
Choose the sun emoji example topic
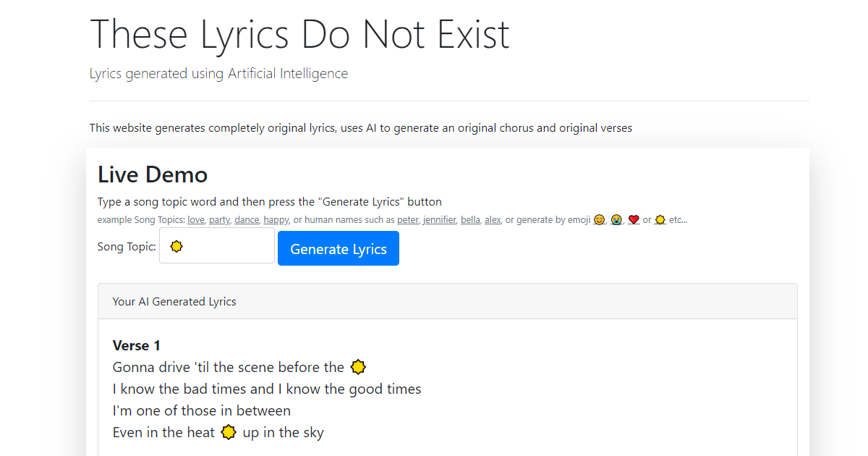(660, 219)
